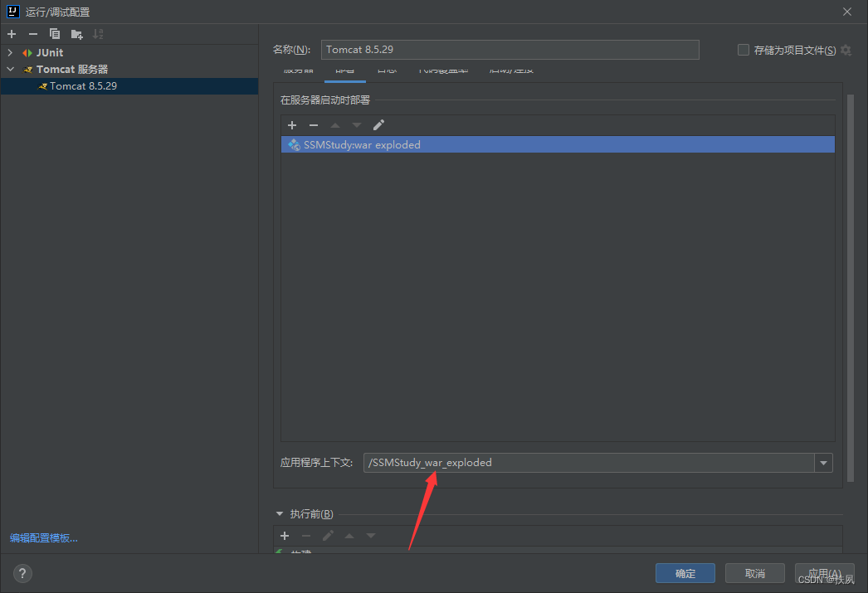Click the artifact icon beside SSMStudy:war exploded

tap(294, 144)
